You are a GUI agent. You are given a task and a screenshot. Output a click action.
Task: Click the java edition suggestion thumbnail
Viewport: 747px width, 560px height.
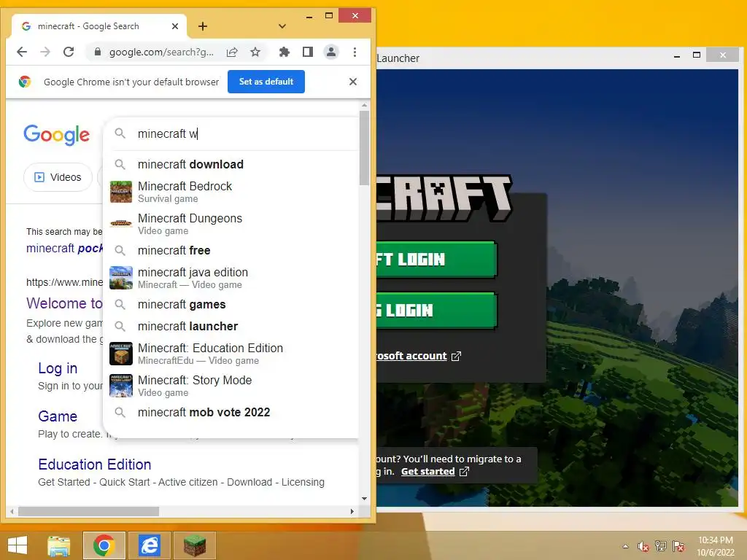(121, 278)
